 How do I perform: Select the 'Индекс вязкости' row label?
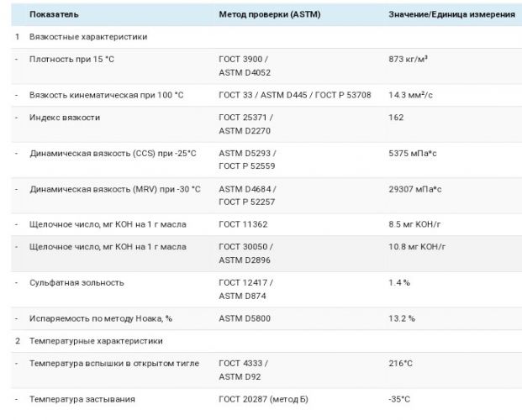click(65, 117)
